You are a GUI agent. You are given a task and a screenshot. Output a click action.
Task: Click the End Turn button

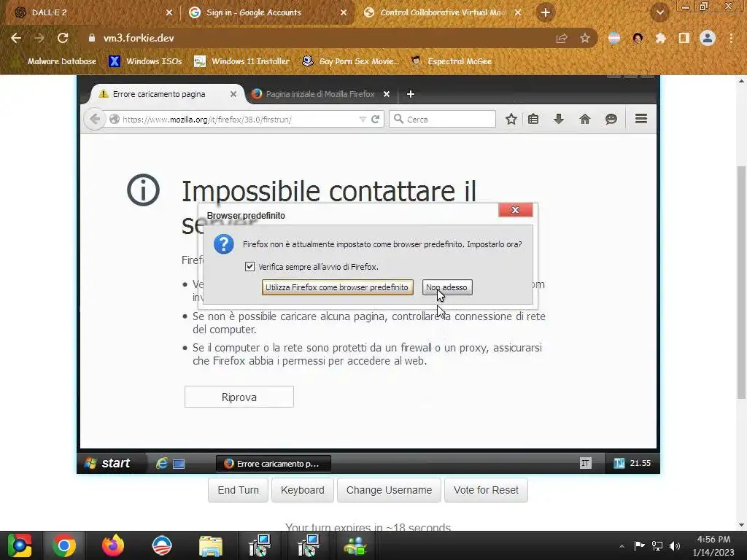point(239,490)
